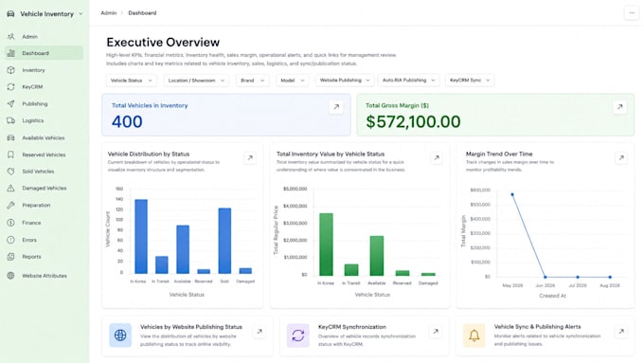This screenshot has width=644, height=363.
Task: Click the bell icon for Publishing Alerts
Action: click(474, 336)
